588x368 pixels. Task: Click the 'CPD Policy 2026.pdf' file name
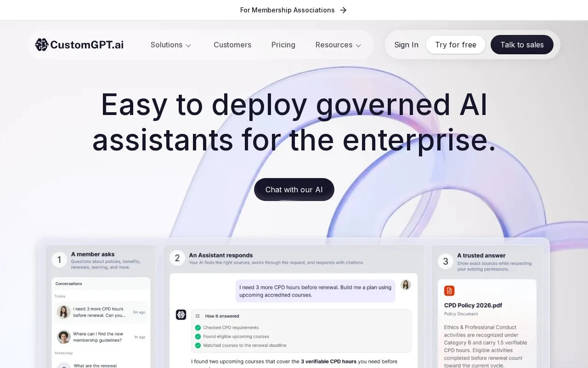point(473,305)
